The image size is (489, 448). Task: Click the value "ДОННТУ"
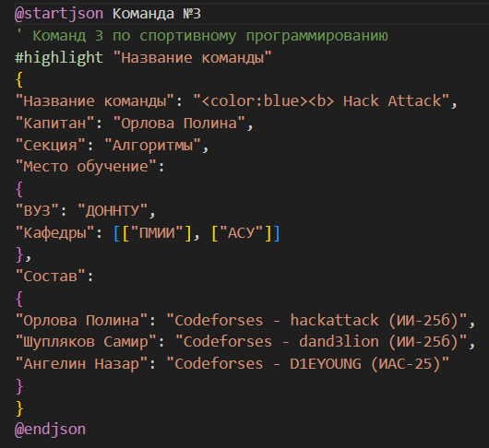tap(113, 210)
